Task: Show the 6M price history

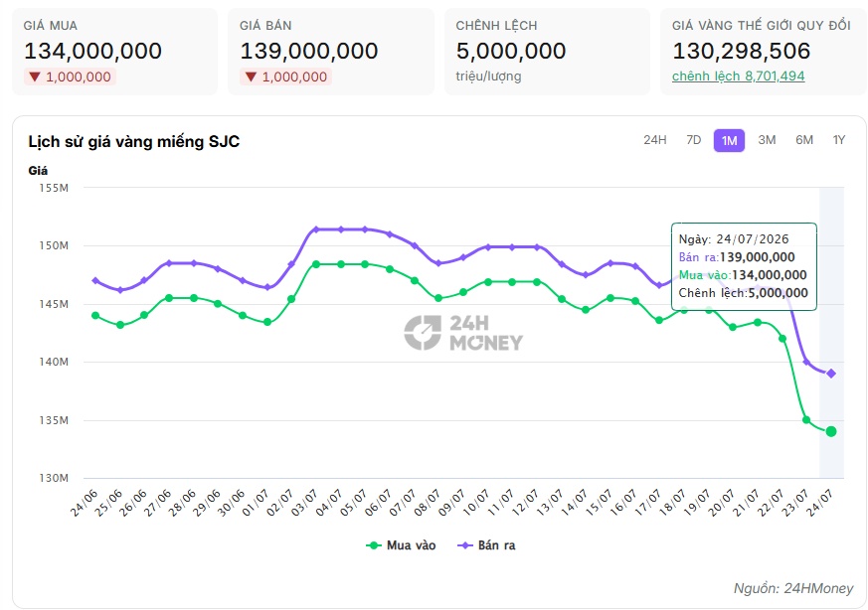Action: [x=804, y=140]
